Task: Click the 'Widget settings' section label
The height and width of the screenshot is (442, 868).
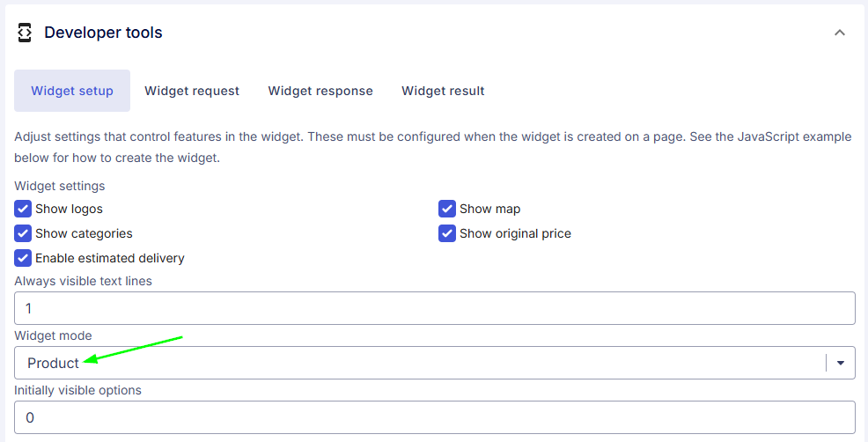Action: tap(59, 186)
